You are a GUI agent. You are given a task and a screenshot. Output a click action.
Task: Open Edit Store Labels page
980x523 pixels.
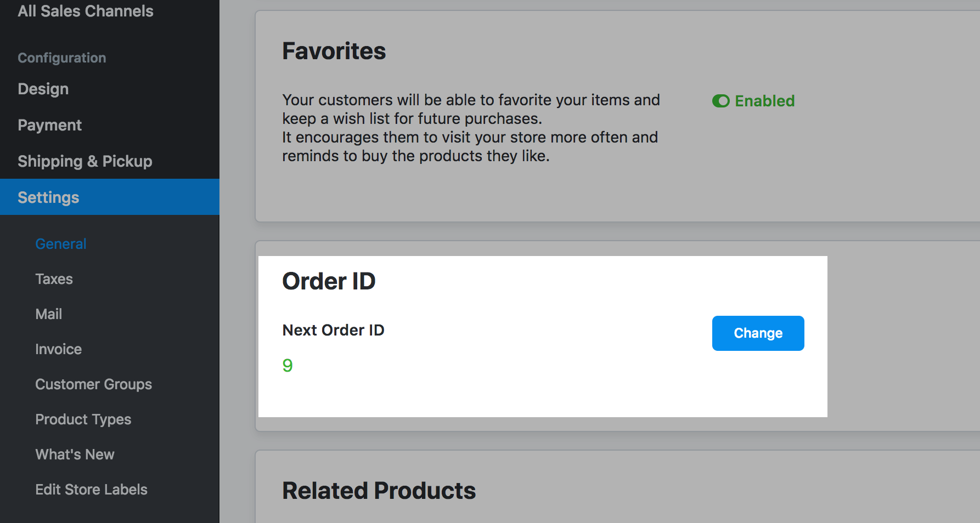click(x=92, y=490)
